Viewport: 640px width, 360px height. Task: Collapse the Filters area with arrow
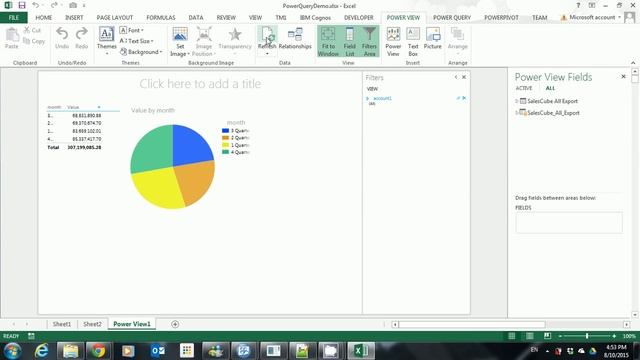tap(456, 77)
